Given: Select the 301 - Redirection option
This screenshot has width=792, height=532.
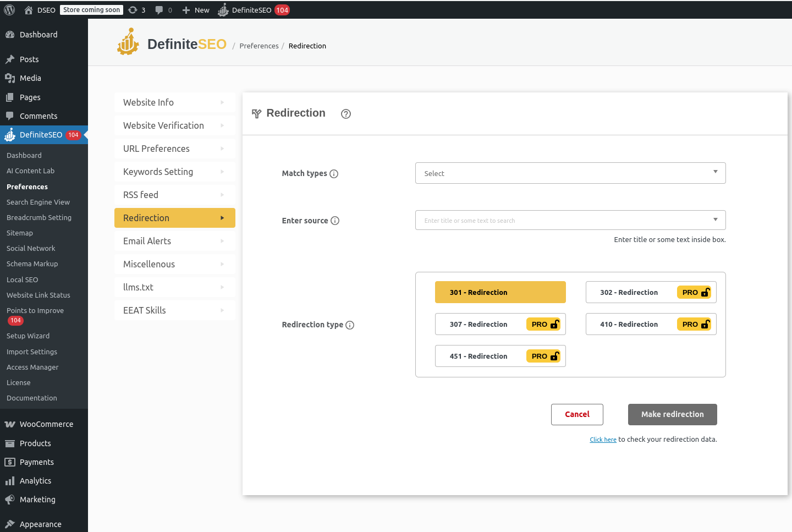Looking at the screenshot, I should tap(500, 292).
